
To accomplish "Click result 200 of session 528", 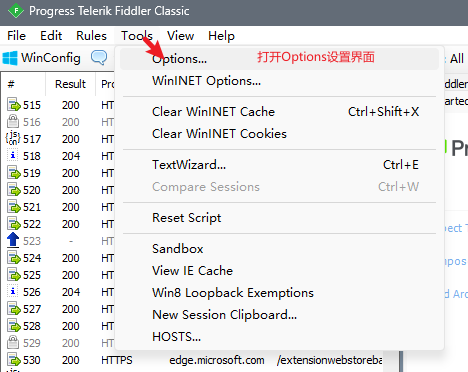I will [x=71, y=326].
